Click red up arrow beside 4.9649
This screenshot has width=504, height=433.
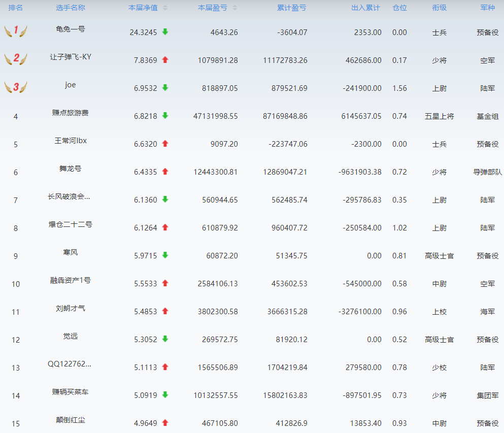[165, 423]
